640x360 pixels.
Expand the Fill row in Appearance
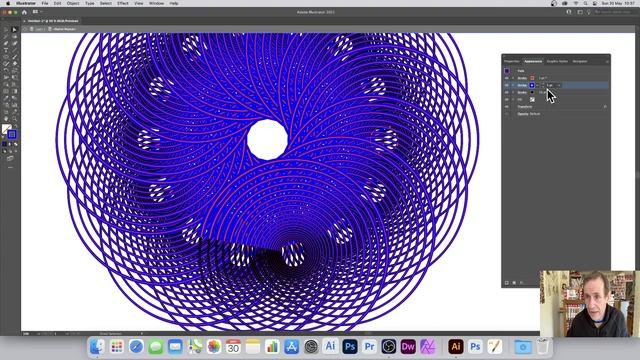coord(513,100)
